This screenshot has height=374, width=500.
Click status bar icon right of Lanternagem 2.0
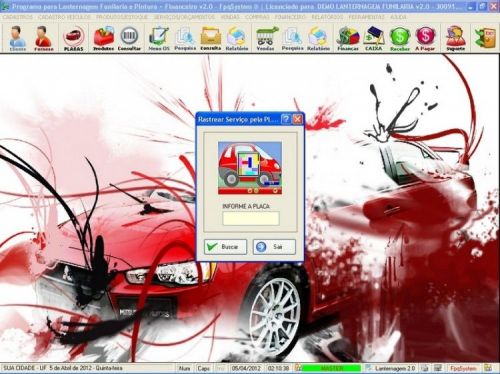(x=424, y=368)
